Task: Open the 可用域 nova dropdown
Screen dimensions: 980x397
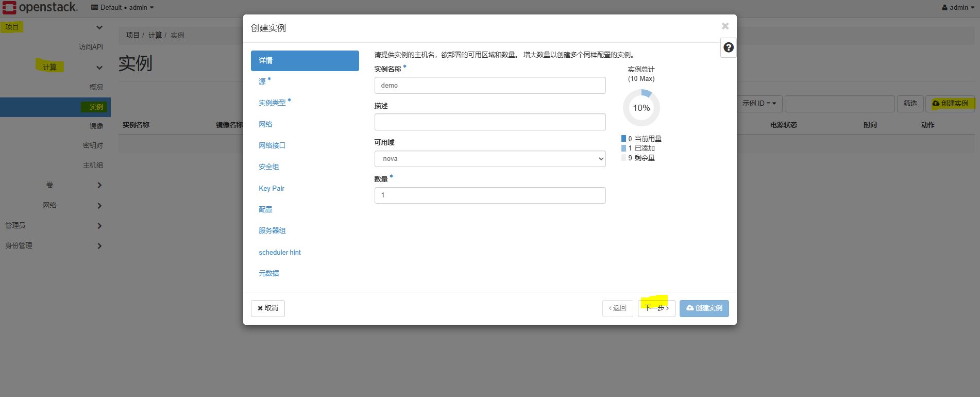Action: pyautogui.click(x=489, y=159)
